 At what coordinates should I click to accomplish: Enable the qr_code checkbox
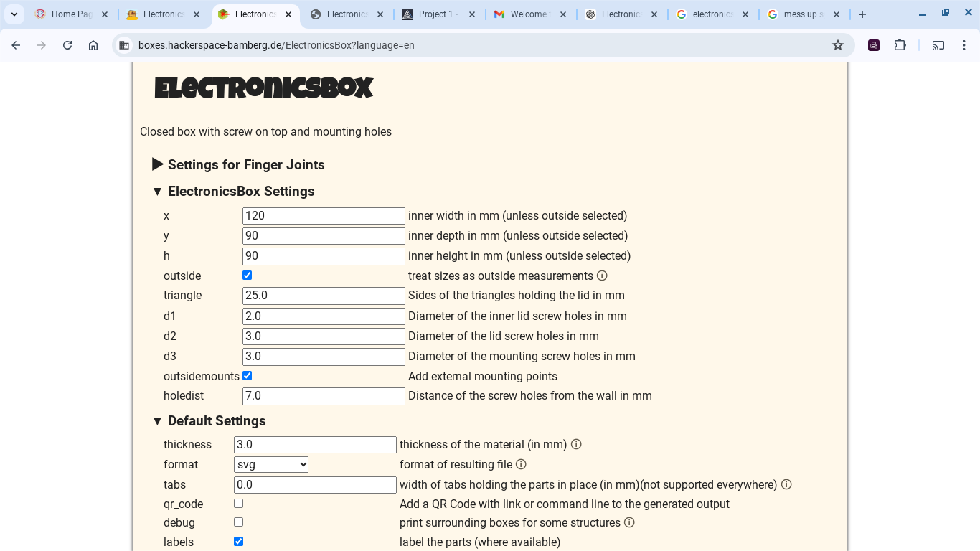tap(239, 504)
